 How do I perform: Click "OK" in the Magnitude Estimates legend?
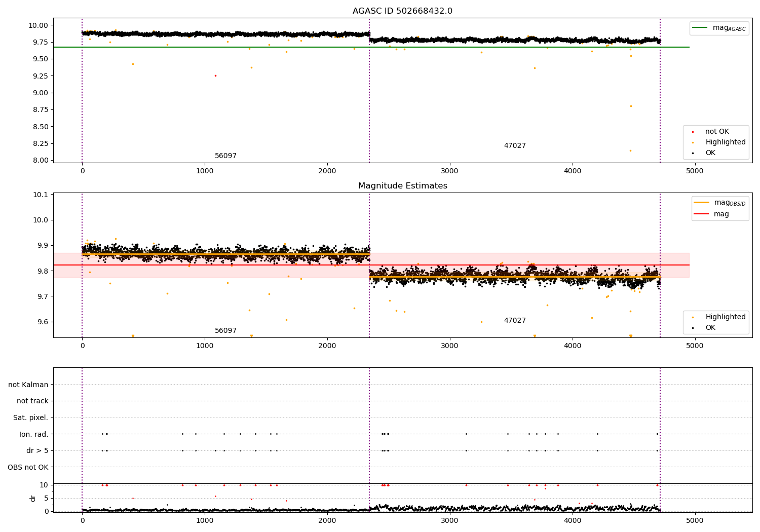[x=710, y=328]
